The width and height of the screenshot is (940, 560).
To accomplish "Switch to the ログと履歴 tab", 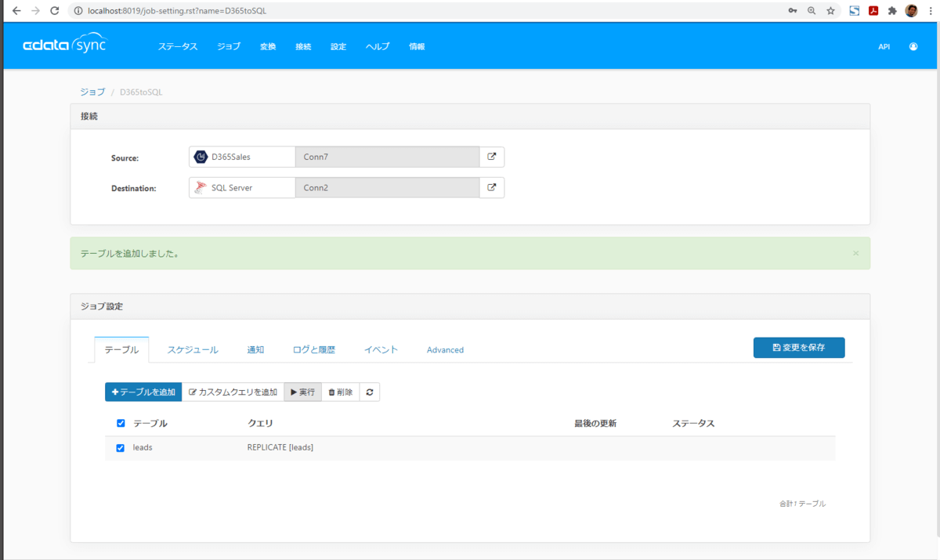I will 314,349.
